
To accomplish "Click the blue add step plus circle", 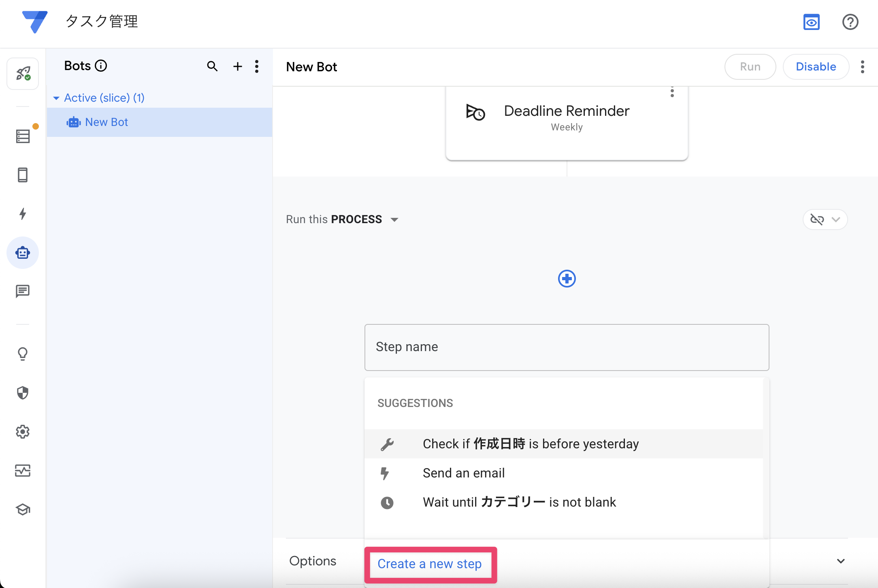I will pyautogui.click(x=567, y=279).
